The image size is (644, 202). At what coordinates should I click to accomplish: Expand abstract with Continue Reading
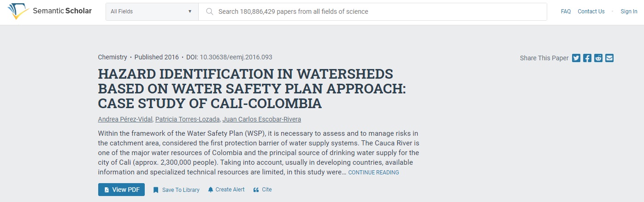(x=373, y=173)
